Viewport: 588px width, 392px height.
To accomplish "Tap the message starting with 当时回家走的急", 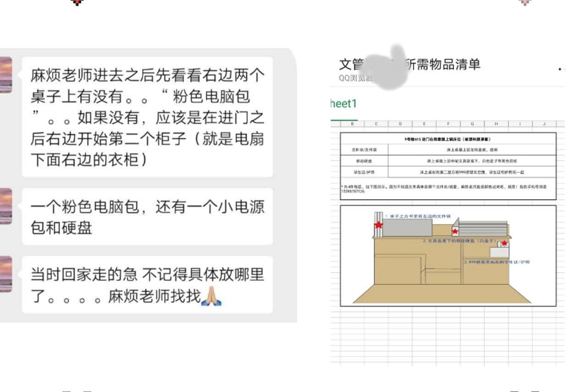I will [x=147, y=285].
